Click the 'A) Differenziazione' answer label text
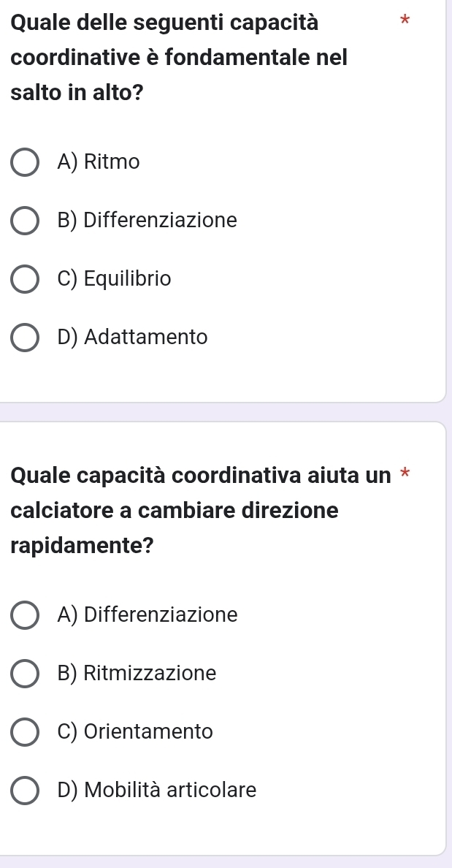 pyautogui.click(x=147, y=615)
